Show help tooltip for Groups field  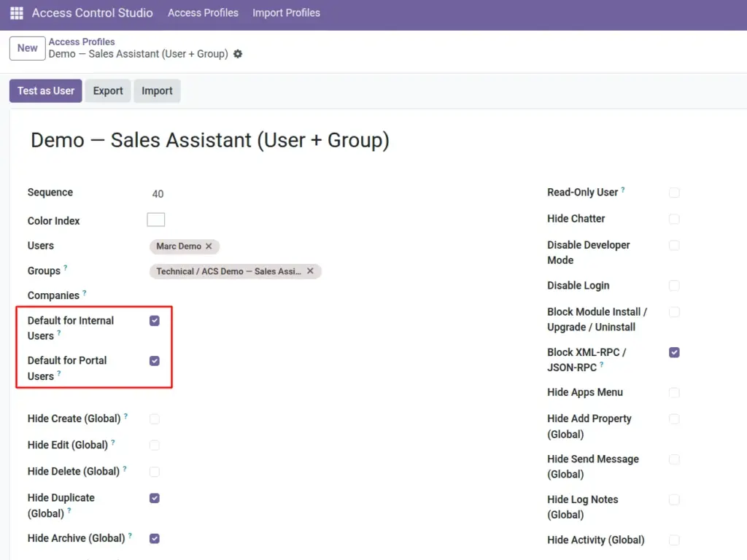pos(65,268)
